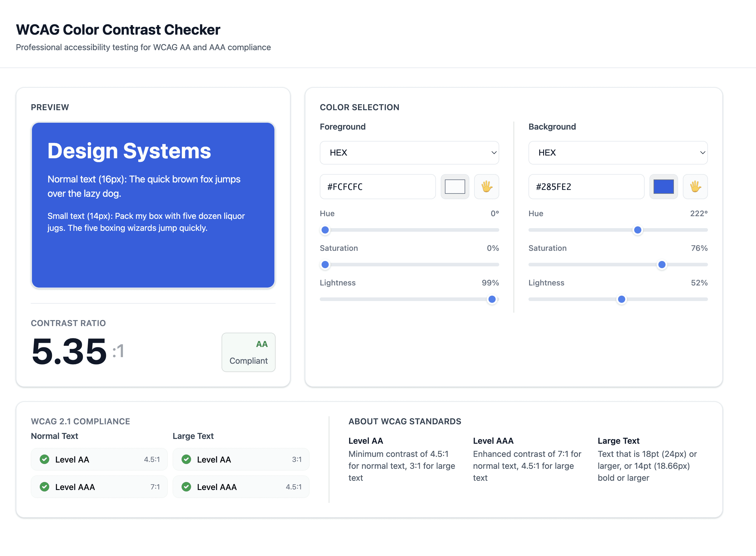The width and height of the screenshot is (756, 556).
Task: Click the background Lightness slider handle
Action: pyautogui.click(x=621, y=299)
